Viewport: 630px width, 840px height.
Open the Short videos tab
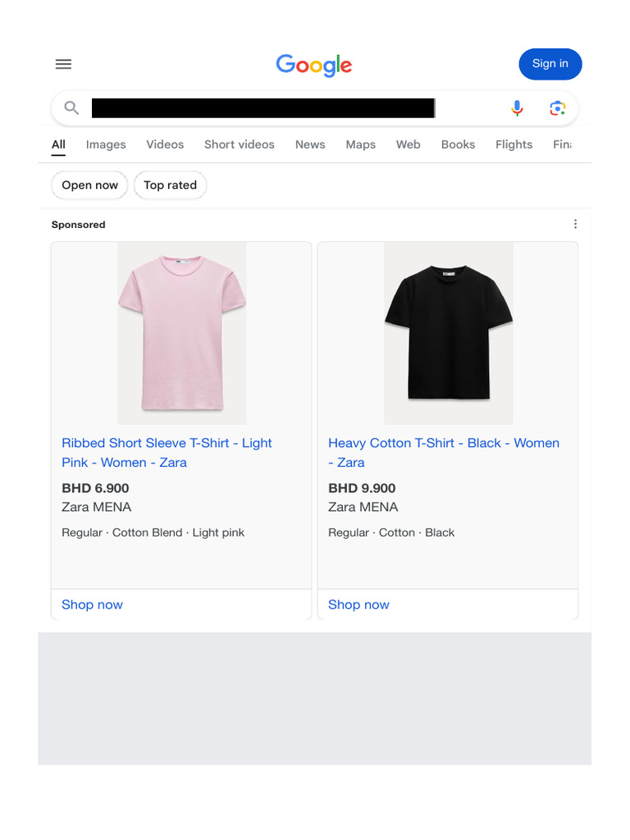pyautogui.click(x=240, y=144)
